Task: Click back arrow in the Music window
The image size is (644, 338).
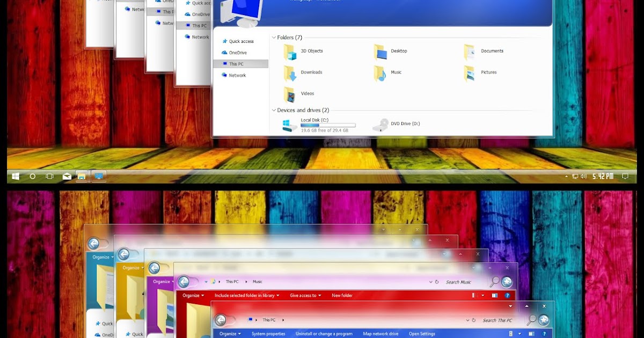Action: pyautogui.click(x=184, y=281)
